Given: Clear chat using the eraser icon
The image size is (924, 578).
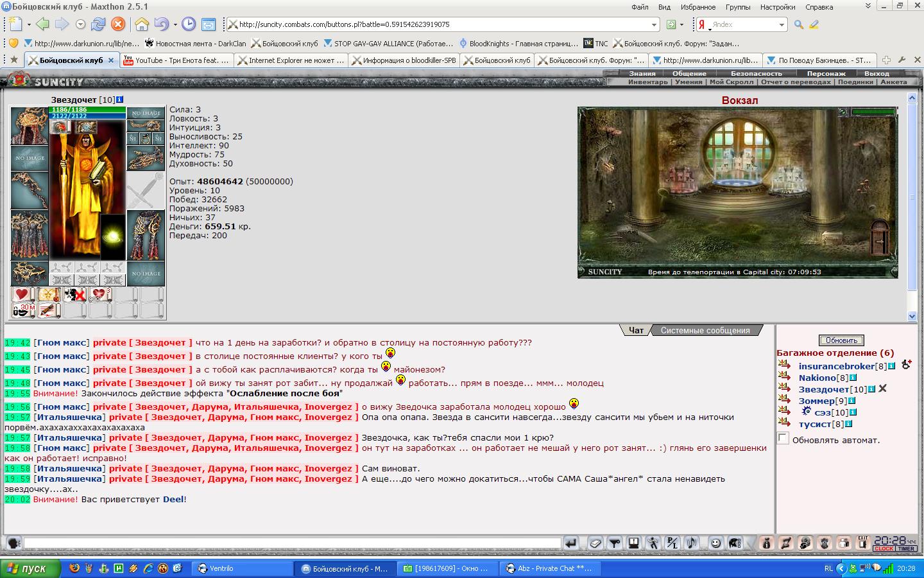Looking at the screenshot, I should pyautogui.click(x=595, y=543).
